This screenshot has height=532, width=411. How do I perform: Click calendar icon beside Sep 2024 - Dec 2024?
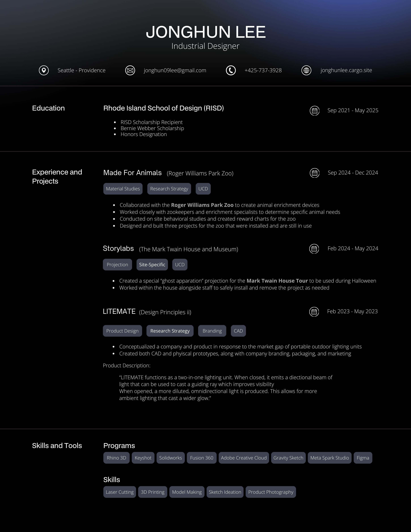[x=314, y=173]
